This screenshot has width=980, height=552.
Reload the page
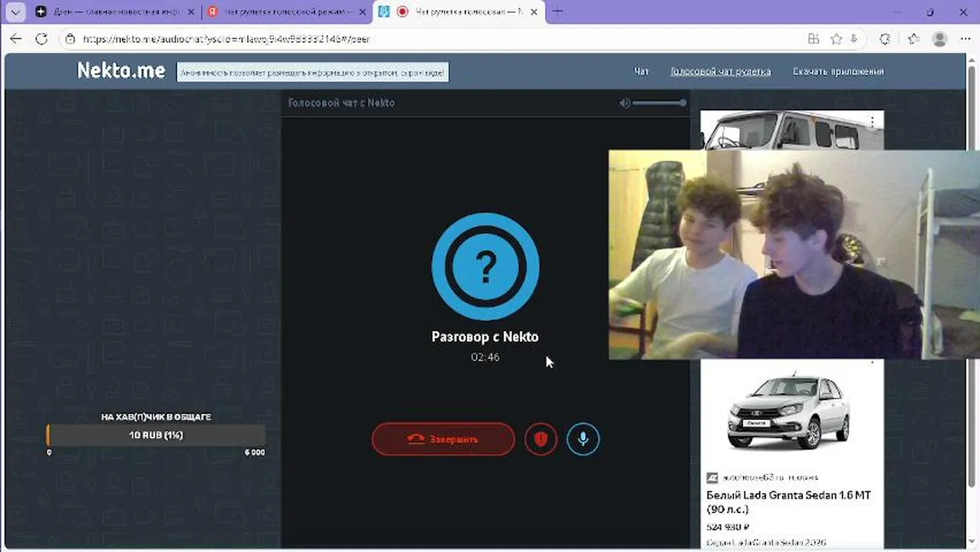click(x=41, y=39)
